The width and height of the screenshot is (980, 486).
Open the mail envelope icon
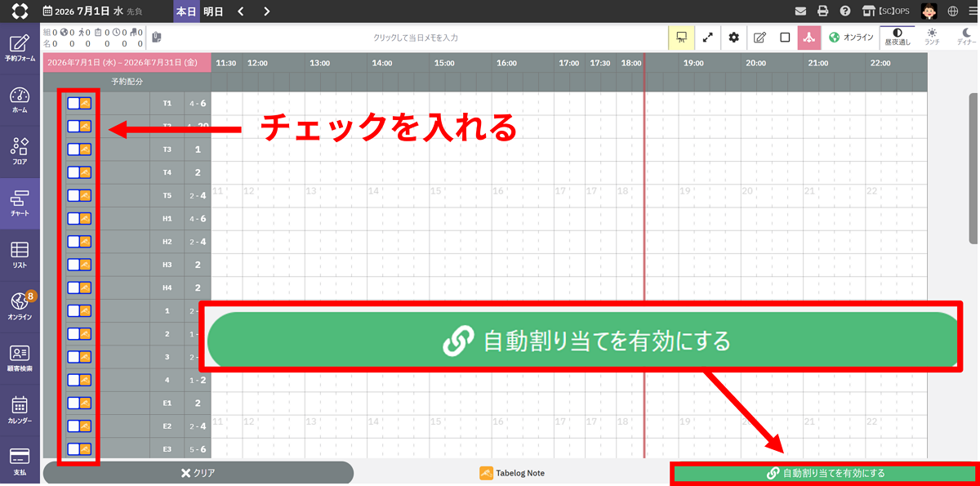click(x=801, y=11)
